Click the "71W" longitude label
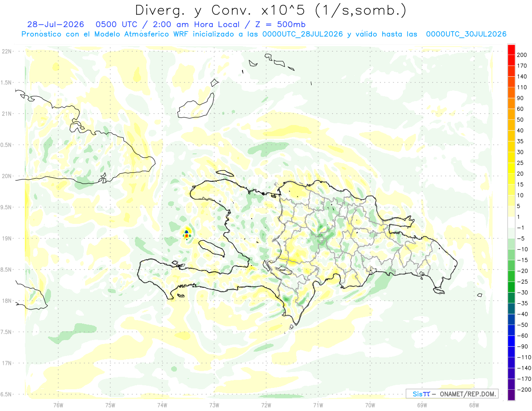532x411 pixels. point(318,405)
